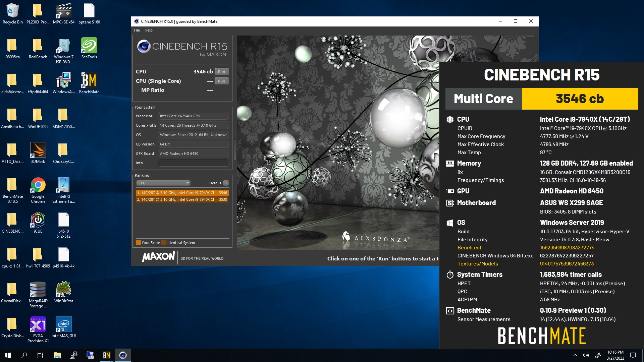Open Task View on taskbar
Viewport: 644px width, 362px height.
coord(40,355)
